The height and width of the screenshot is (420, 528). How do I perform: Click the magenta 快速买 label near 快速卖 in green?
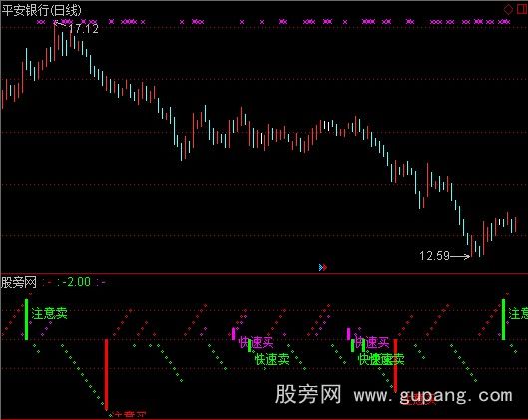pyautogui.click(x=256, y=342)
